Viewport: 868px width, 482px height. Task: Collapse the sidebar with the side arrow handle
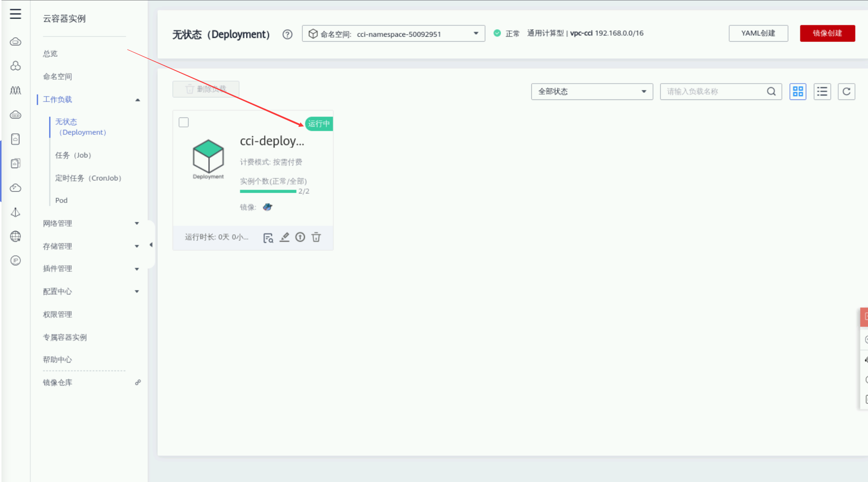tap(151, 245)
